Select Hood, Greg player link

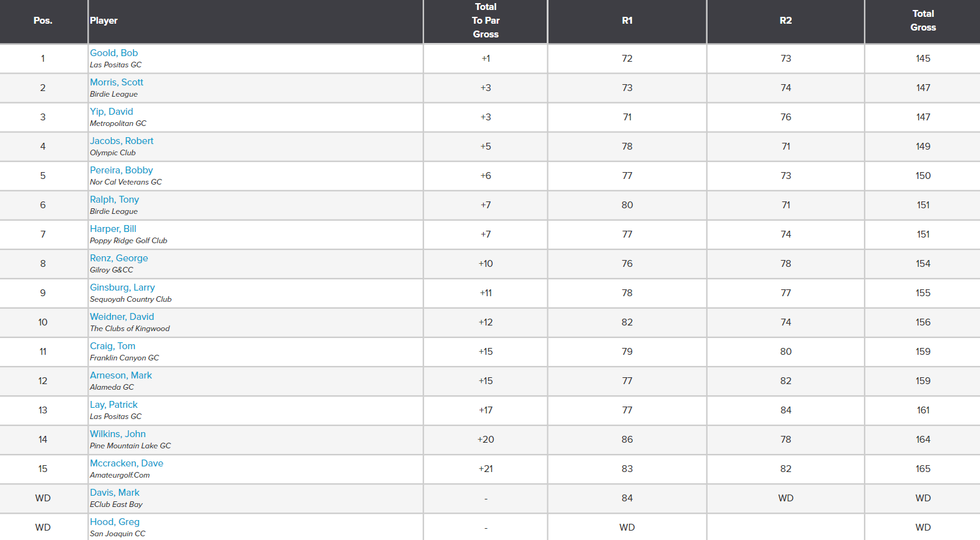coord(115,522)
